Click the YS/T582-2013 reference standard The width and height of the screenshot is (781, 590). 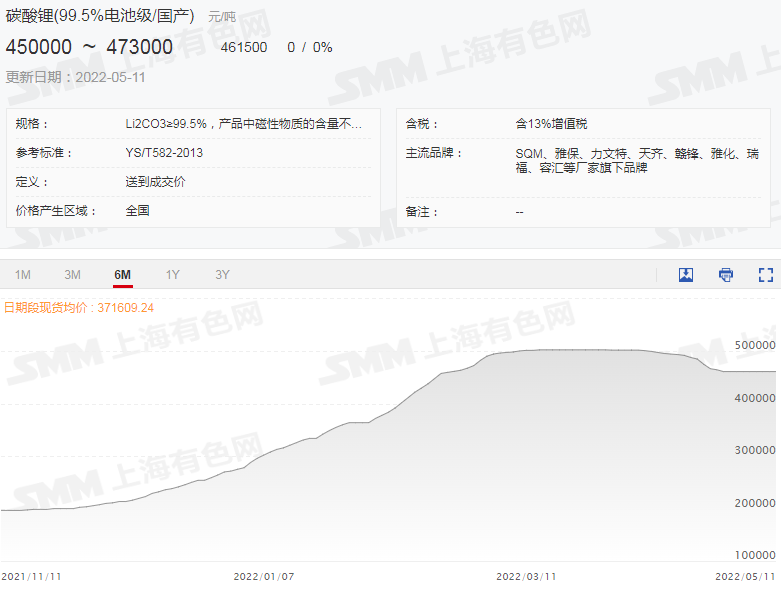tap(164, 153)
